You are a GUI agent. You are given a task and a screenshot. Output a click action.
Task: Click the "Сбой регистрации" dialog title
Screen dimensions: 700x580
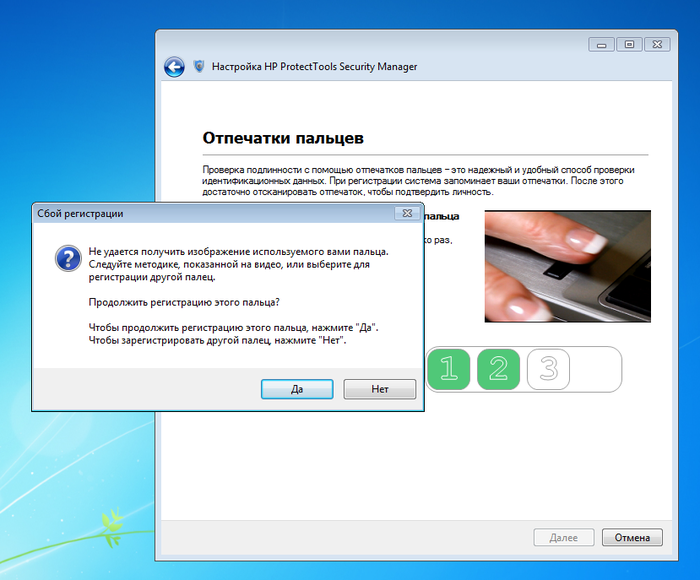pos(80,213)
